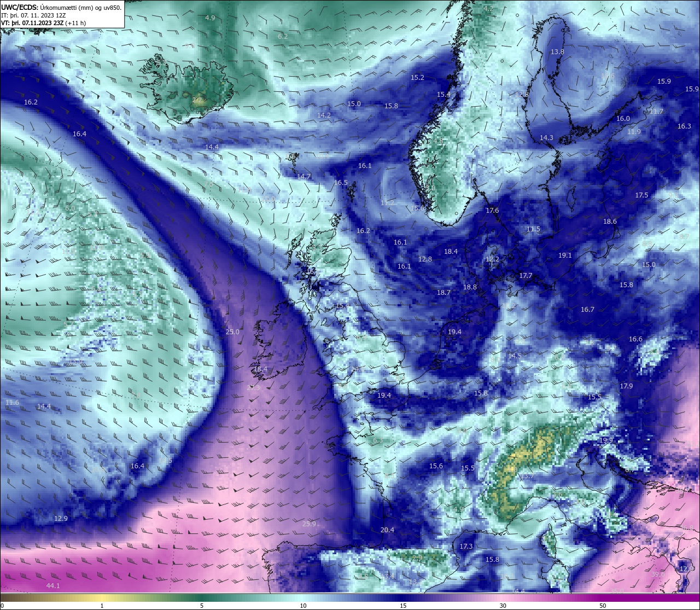
Task: Select the map value 6.2 near the top
Action: 283,36
